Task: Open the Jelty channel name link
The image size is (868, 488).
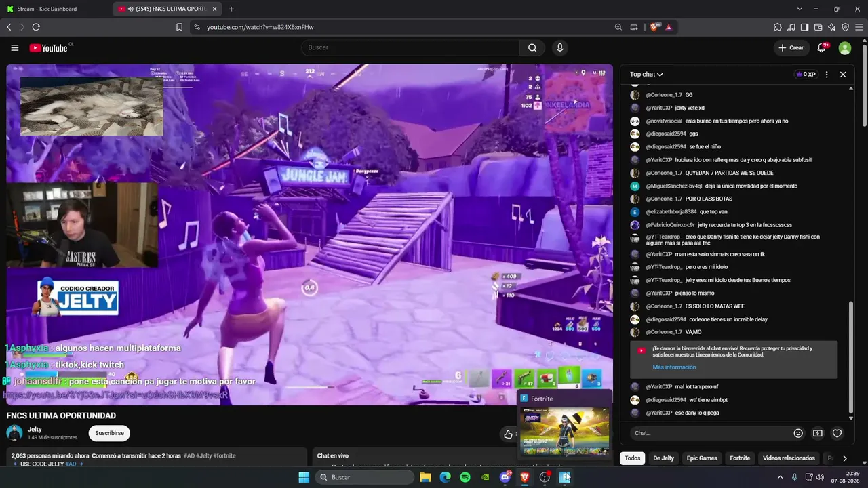Action: point(35,429)
